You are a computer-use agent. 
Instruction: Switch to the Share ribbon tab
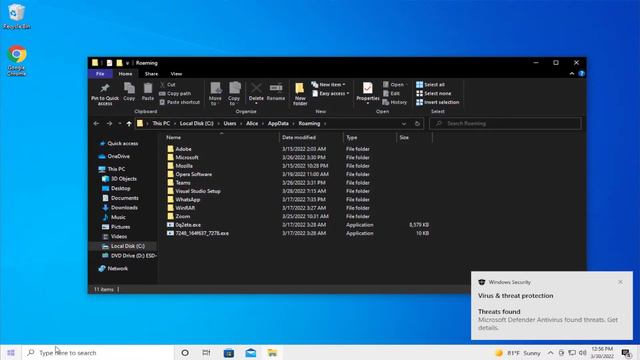tap(151, 73)
